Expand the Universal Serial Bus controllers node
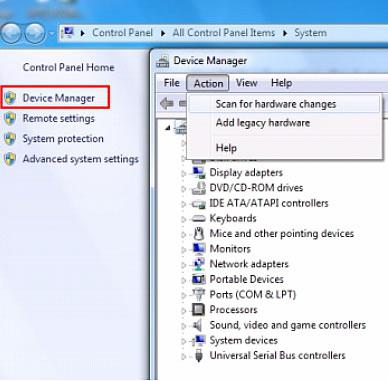The height and width of the screenshot is (381, 388). click(x=183, y=356)
